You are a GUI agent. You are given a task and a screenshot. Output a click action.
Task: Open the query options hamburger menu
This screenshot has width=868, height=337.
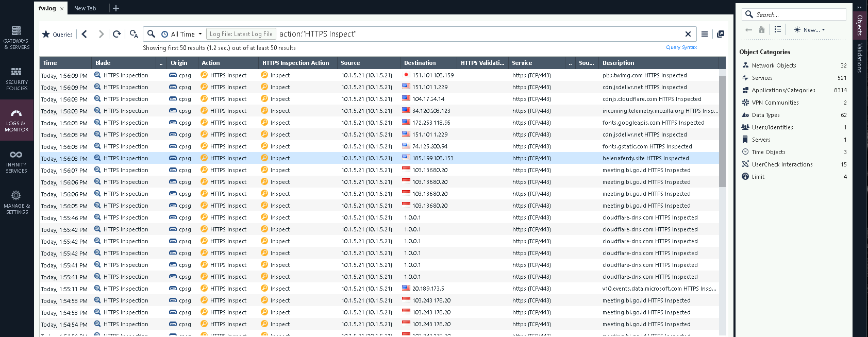705,34
